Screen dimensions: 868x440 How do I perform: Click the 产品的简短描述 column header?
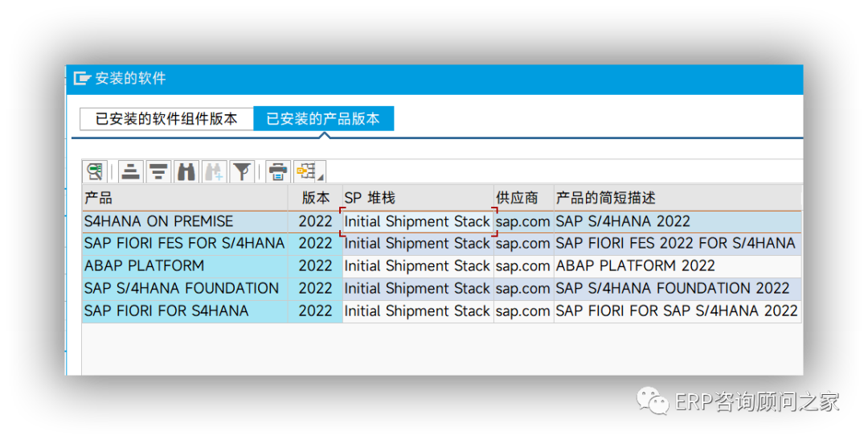[678, 198]
